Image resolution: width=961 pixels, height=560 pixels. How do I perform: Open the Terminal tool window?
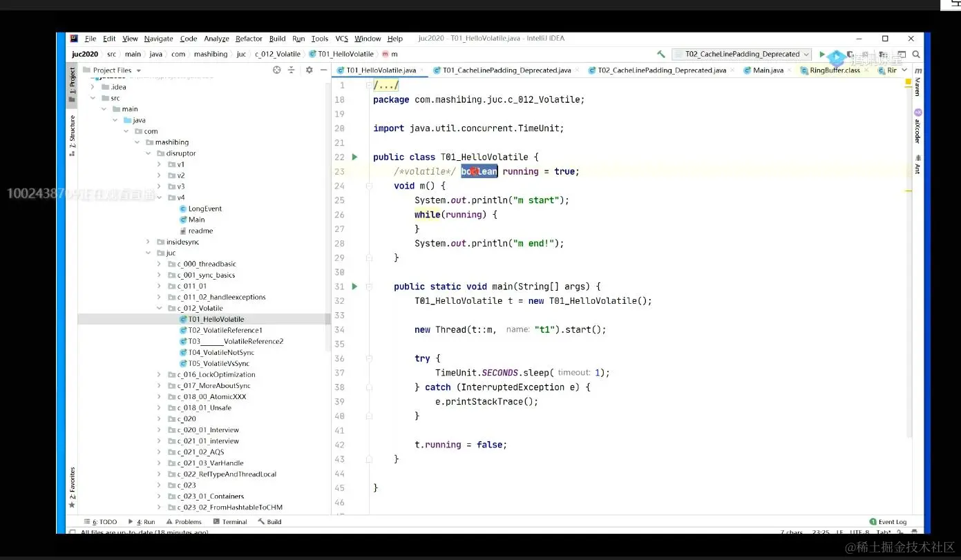[230, 522]
